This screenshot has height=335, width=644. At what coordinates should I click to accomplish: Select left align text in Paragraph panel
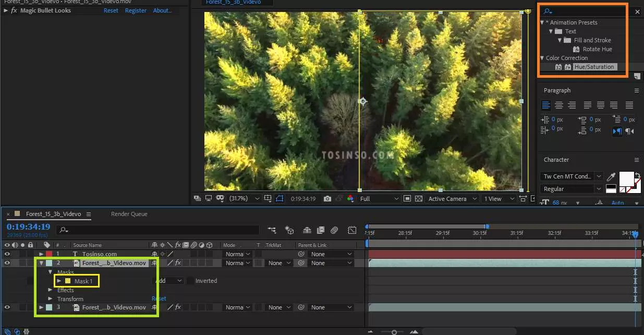tap(546, 105)
